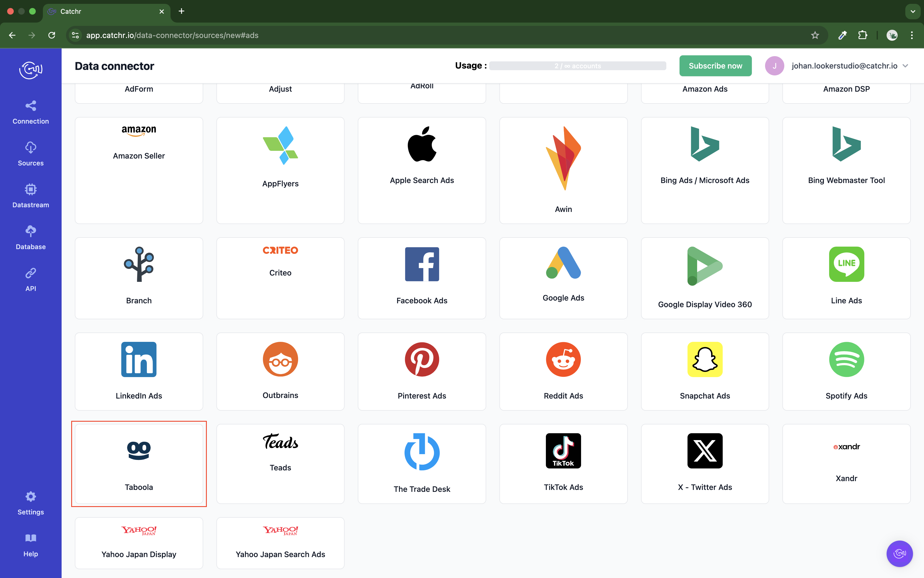Open the Database sidebar section
Screen dimensions: 924x578
click(x=31, y=238)
